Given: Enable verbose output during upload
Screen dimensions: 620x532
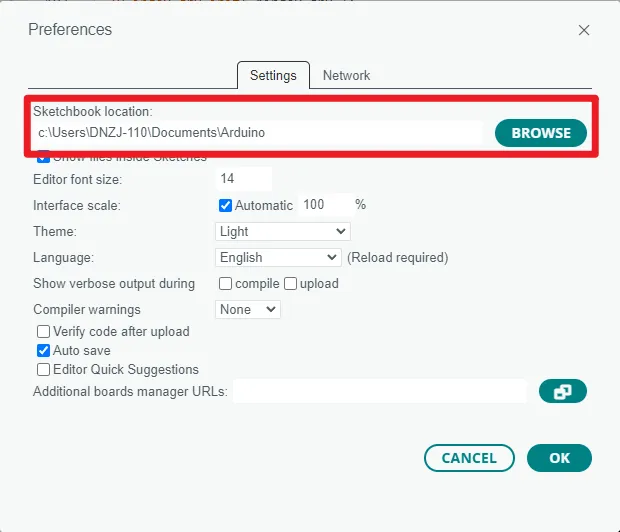Looking at the screenshot, I should (x=291, y=283).
